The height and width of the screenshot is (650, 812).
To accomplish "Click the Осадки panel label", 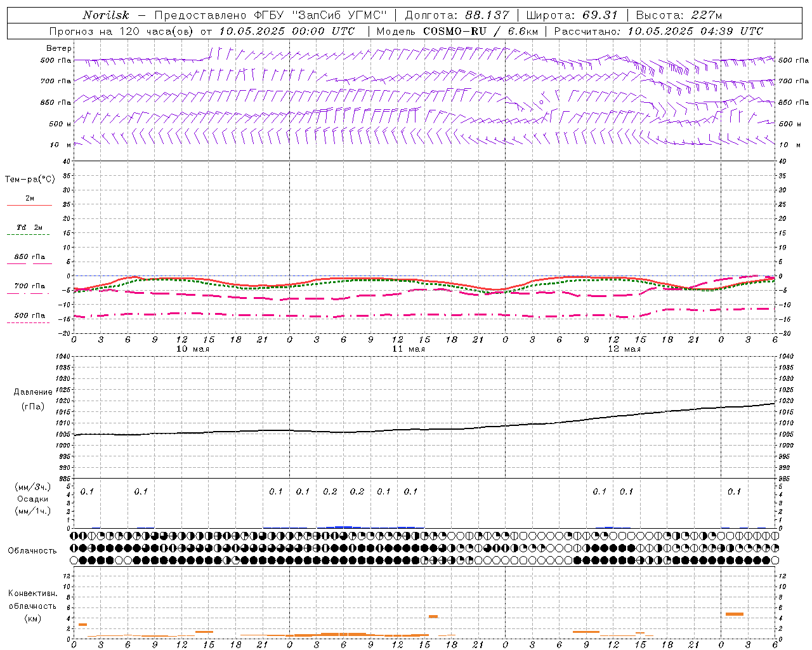I will [x=33, y=499].
